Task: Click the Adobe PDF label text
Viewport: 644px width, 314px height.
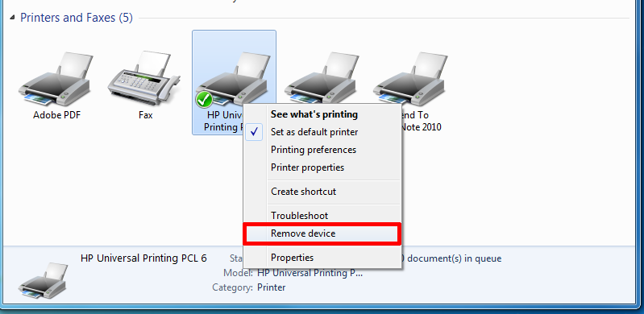Action: click(x=56, y=115)
